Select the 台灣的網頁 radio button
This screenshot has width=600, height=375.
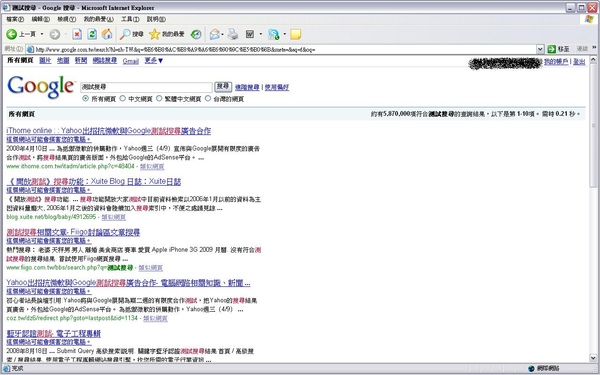pos(208,99)
